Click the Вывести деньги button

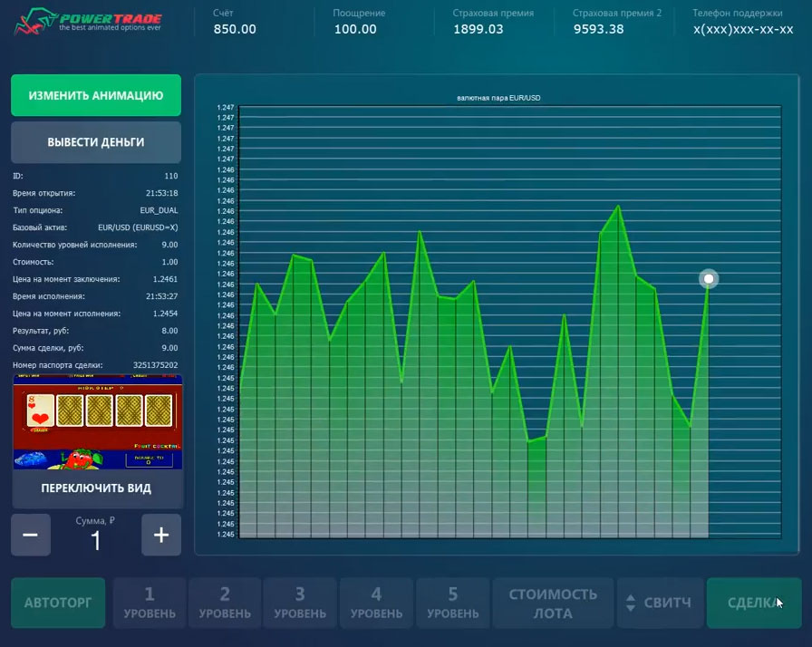96,142
